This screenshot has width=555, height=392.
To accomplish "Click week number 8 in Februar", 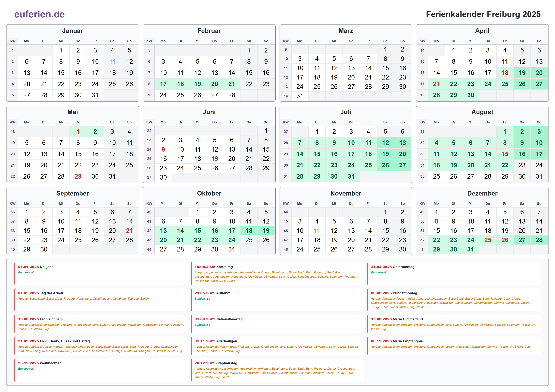I will [149, 84].
